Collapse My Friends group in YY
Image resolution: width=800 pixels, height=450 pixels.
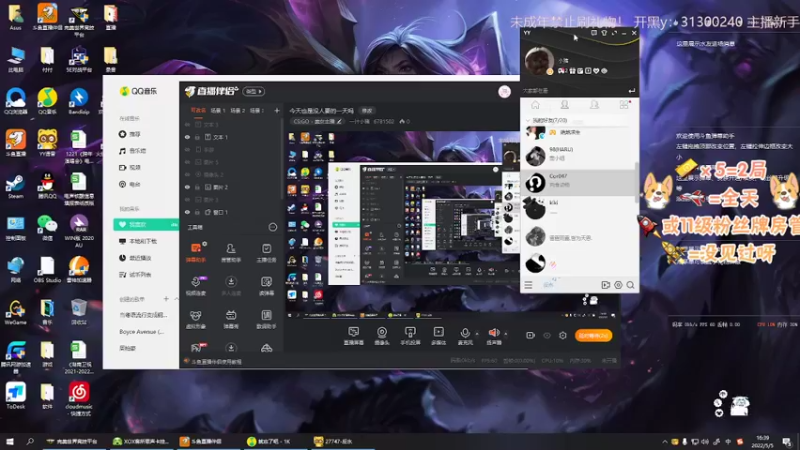point(528,120)
